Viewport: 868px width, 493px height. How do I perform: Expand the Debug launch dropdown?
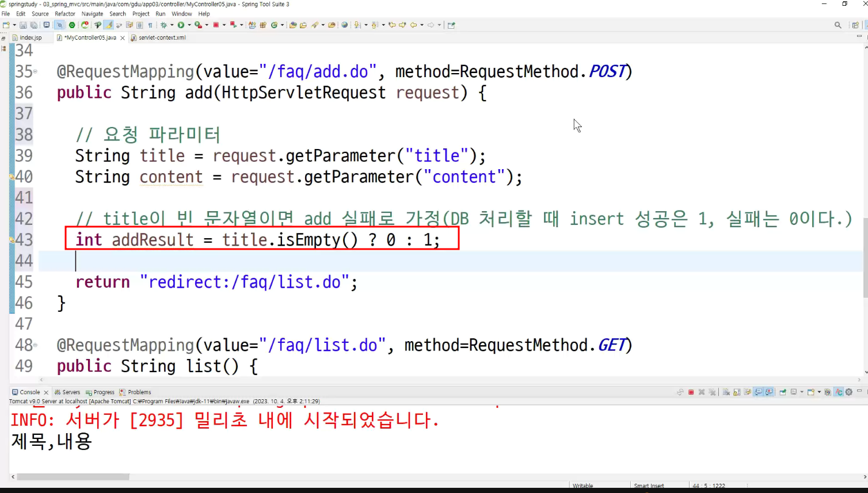point(172,25)
